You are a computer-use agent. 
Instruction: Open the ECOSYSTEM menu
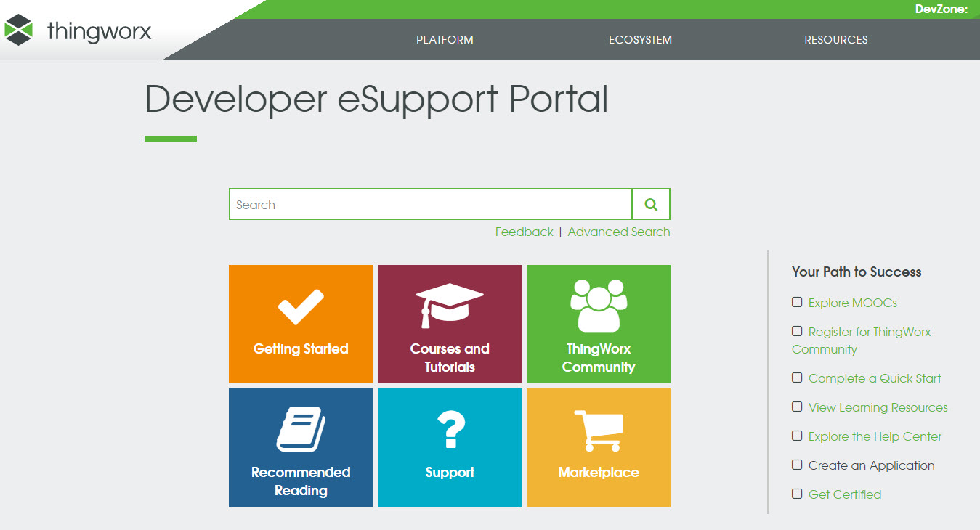(x=640, y=40)
